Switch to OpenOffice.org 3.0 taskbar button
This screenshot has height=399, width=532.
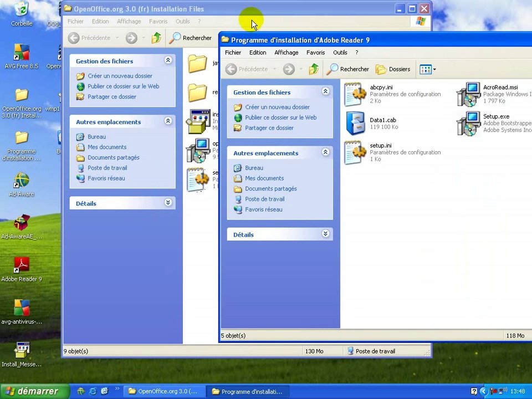[x=164, y=391]
